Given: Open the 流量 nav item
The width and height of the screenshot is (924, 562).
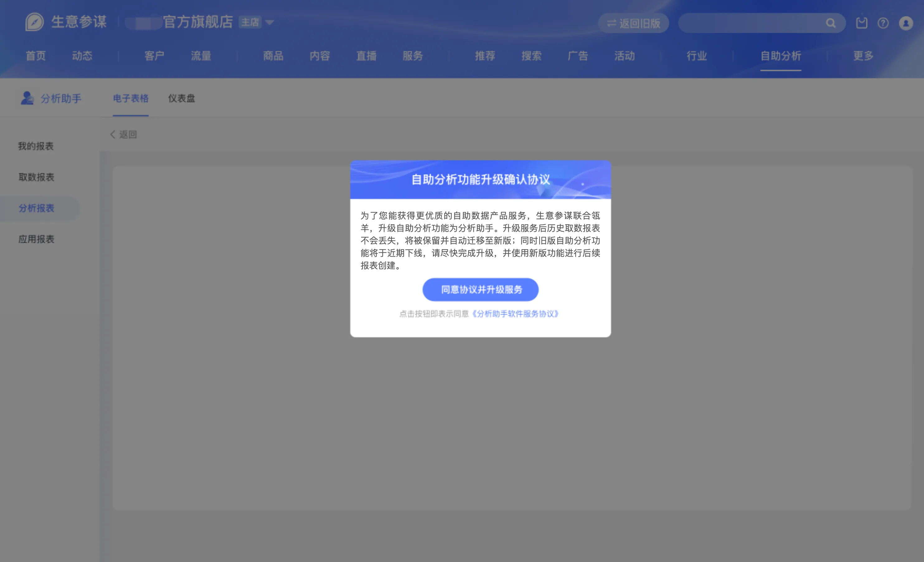Looking at the screenshot, I should pos(201,56).
